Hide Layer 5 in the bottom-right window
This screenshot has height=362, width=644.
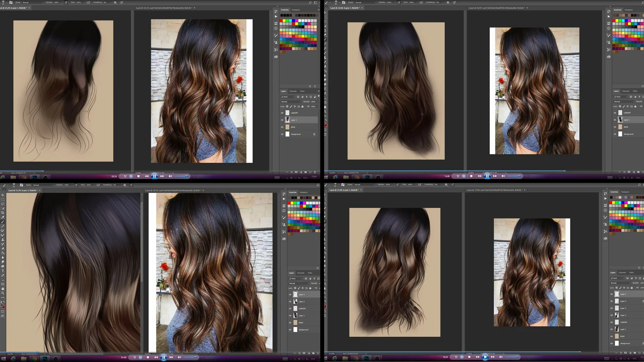(x=611, y=294)
